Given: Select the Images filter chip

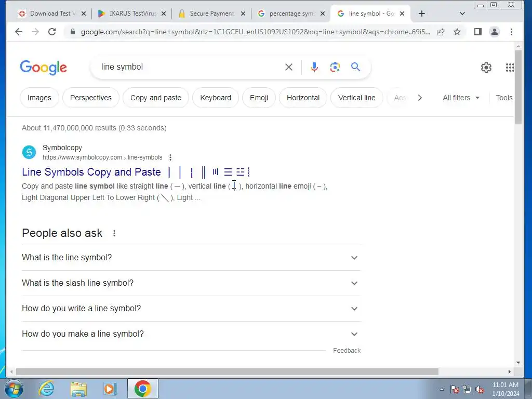Looking at the screenshot, I should click(39, 98).
